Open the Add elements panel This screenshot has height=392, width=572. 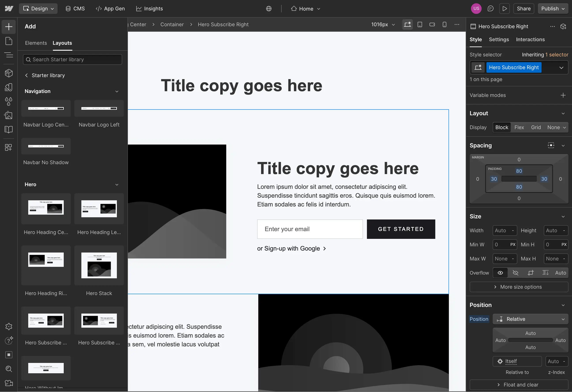pos(8,27)
